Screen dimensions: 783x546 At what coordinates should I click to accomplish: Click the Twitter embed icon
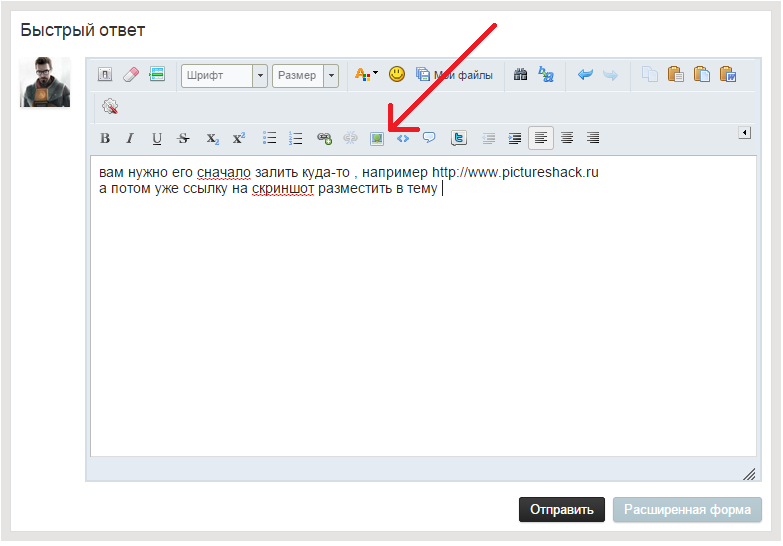458,138
